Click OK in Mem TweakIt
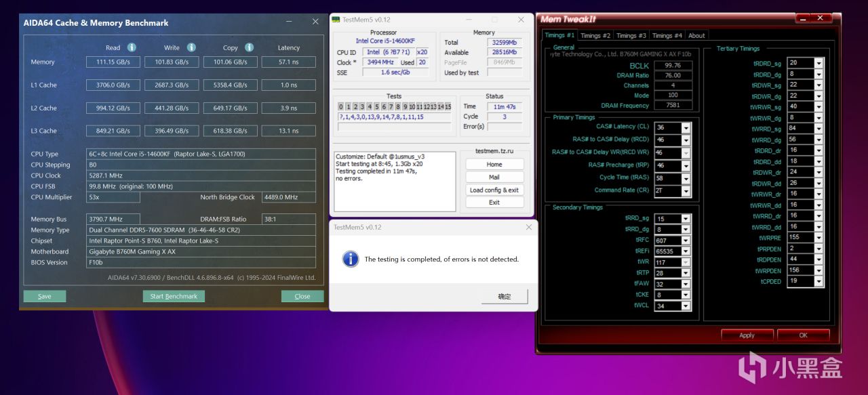 pos(803,335)
